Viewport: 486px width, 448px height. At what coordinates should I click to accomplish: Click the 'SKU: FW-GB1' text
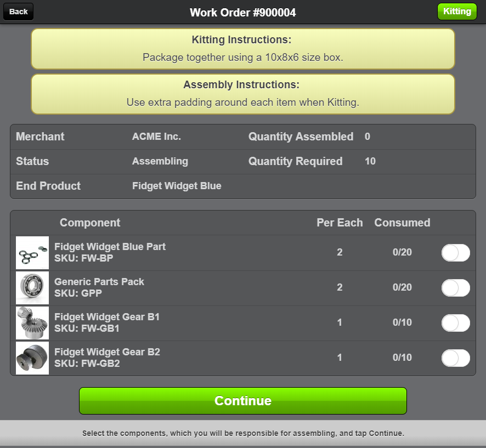[87, 328]
